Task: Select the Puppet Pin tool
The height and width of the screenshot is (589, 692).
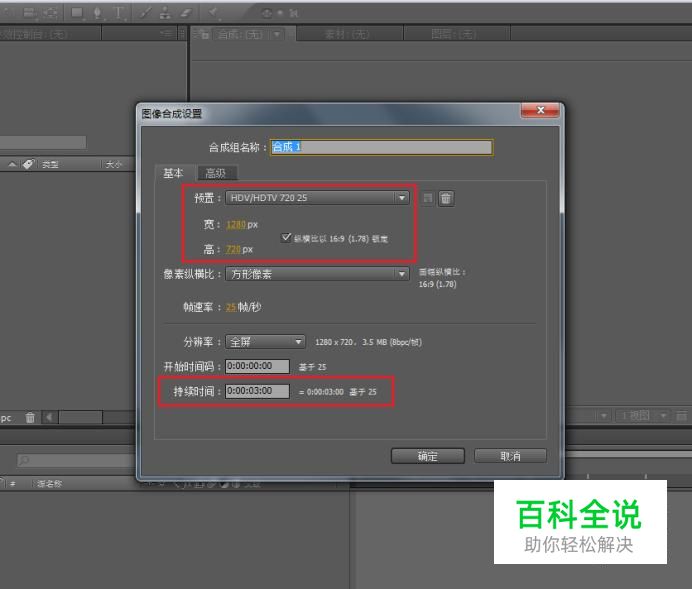Action: [x=214, y=13]
